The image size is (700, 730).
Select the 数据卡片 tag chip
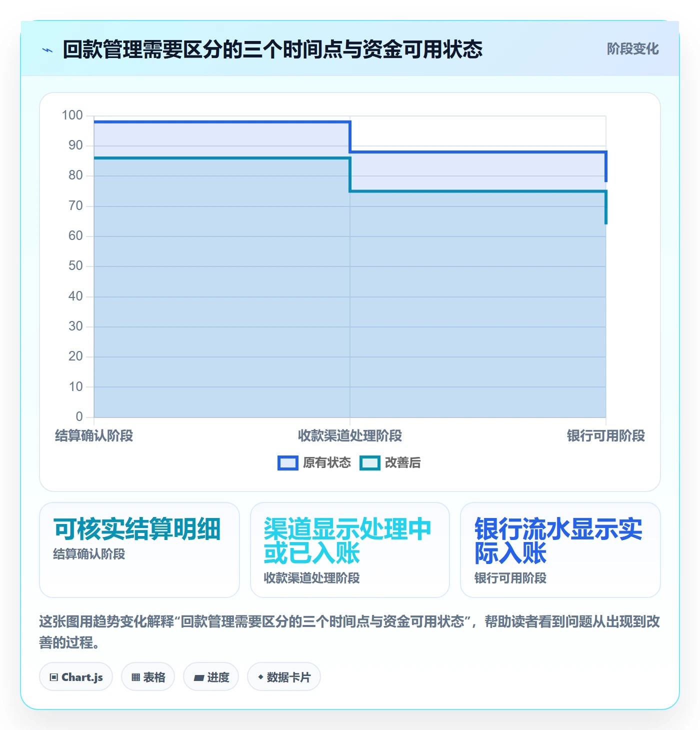coord(284,677)
